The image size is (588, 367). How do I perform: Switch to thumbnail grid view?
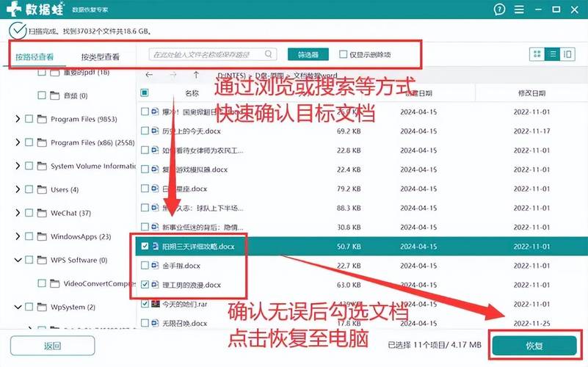(x=537, y=54)
